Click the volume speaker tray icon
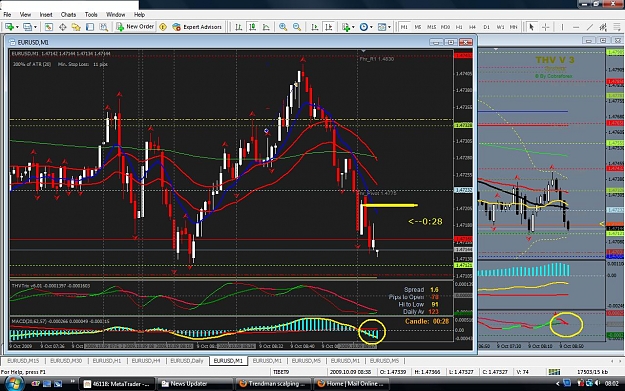625x391 pixels. 597,383
